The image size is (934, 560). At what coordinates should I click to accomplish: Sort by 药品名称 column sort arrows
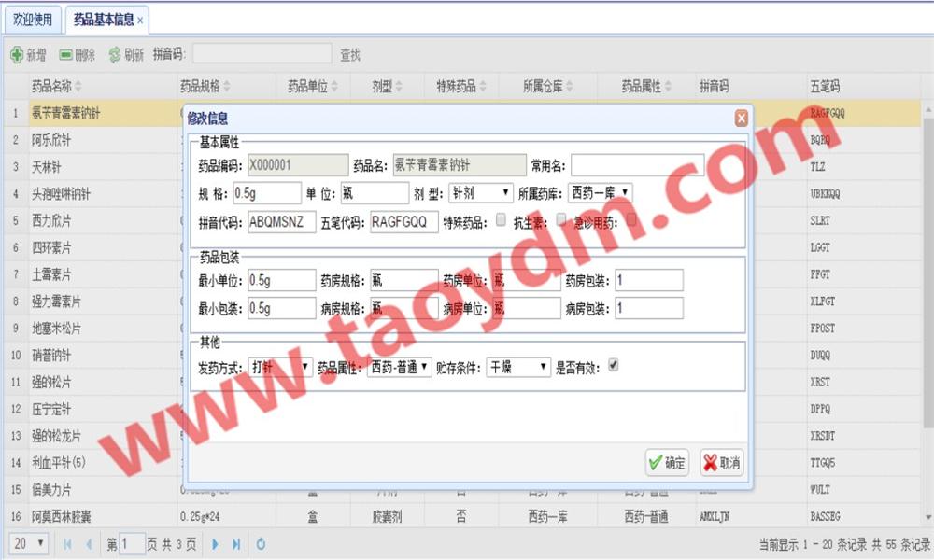[x=78, y=86]
